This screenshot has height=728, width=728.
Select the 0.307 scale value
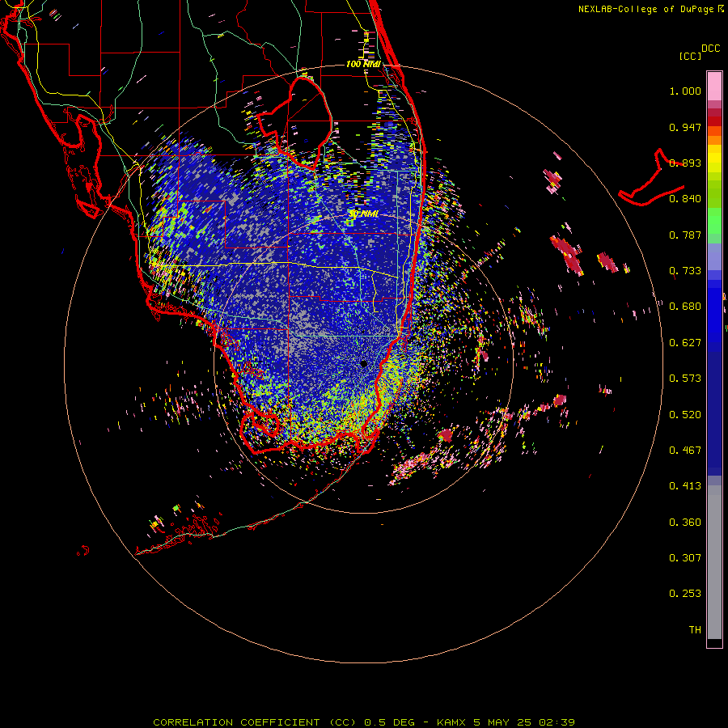[x=685, y=558]
